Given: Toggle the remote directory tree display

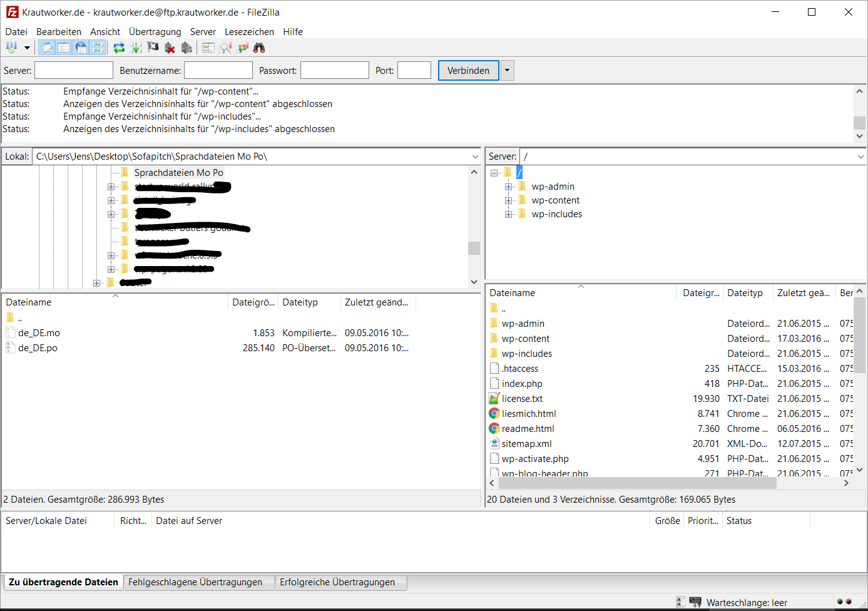Looking at the screenshot, I should 81,48.
